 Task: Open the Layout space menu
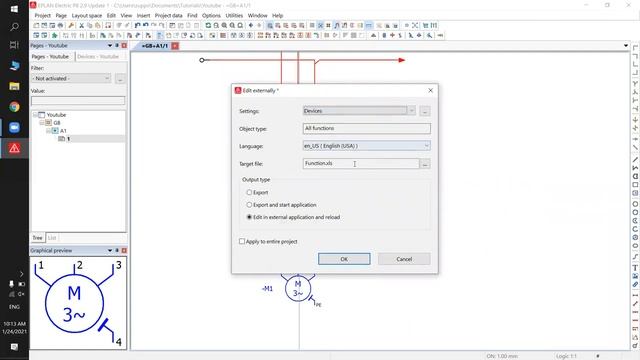[x=87, y=16]
